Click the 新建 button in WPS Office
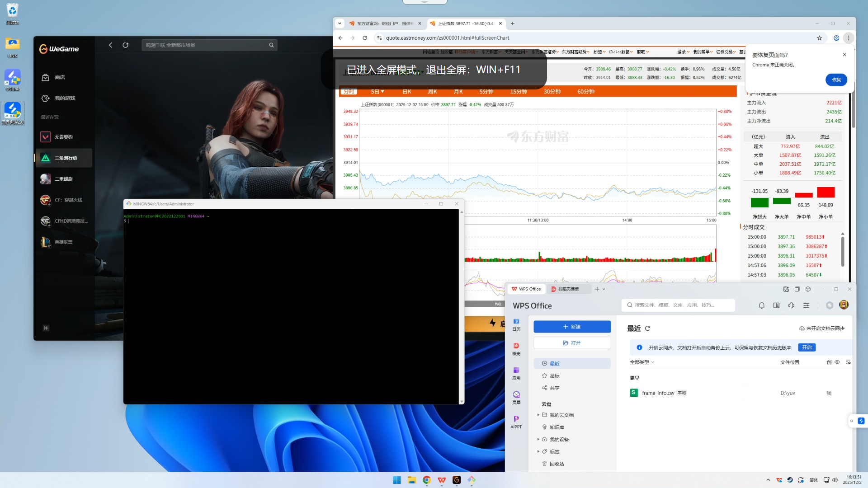Viewport: 868px width, 488px height. (572, 326)
